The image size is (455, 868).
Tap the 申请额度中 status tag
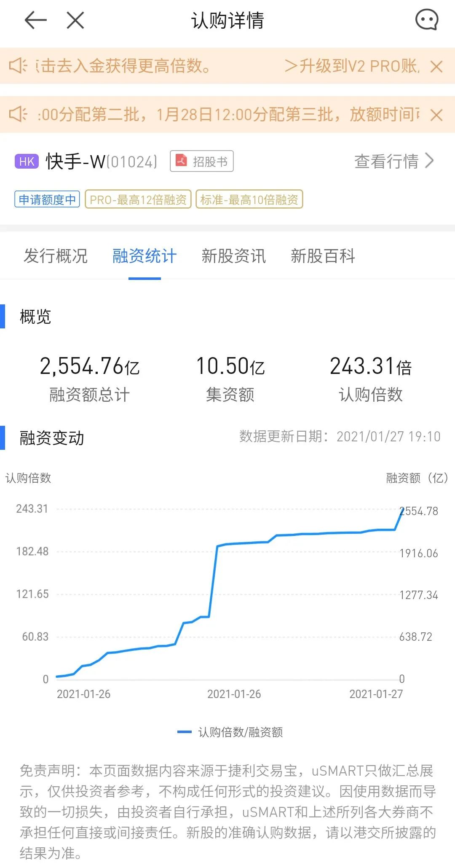[47, 199]
